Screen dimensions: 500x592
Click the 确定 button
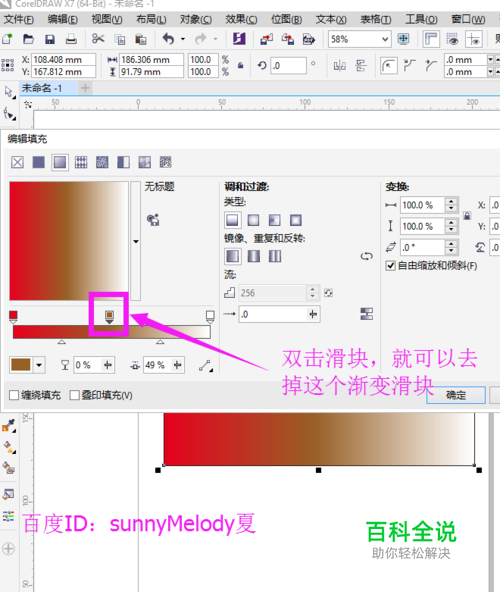[x=456, y=395]
